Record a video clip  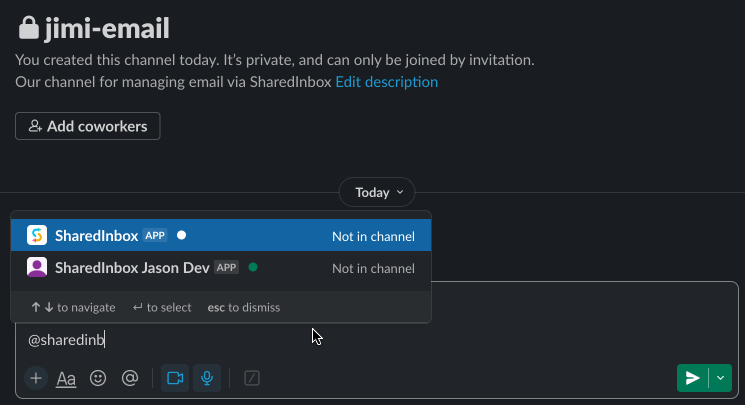click(175, 378)
